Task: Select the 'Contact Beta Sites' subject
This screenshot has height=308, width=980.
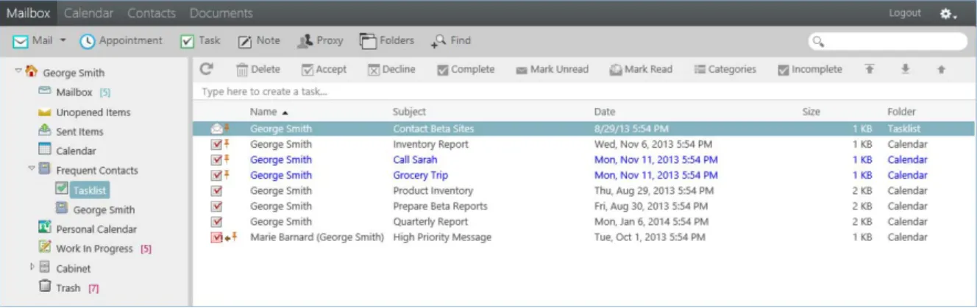Action: click(x=433, y=129)
